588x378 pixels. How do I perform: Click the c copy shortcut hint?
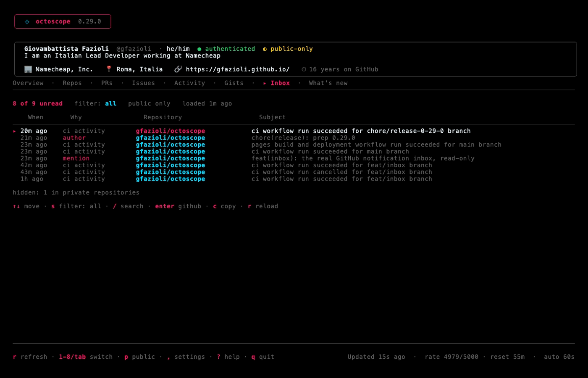coord(224,206)
